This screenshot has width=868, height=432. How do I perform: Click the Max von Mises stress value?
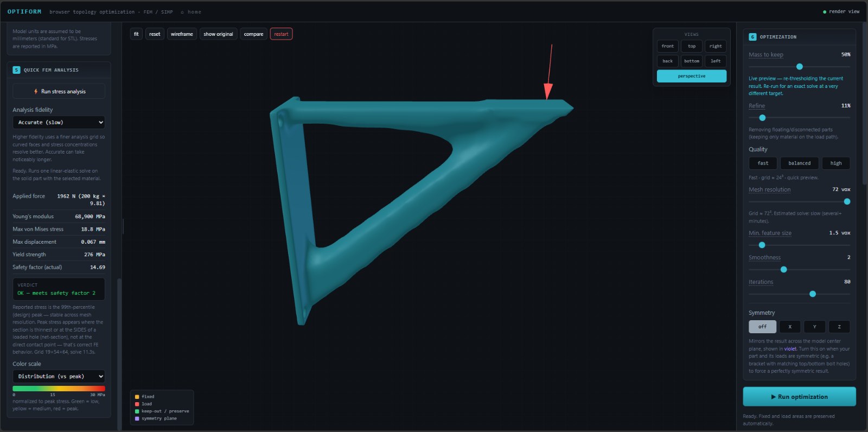pos(93,230)
